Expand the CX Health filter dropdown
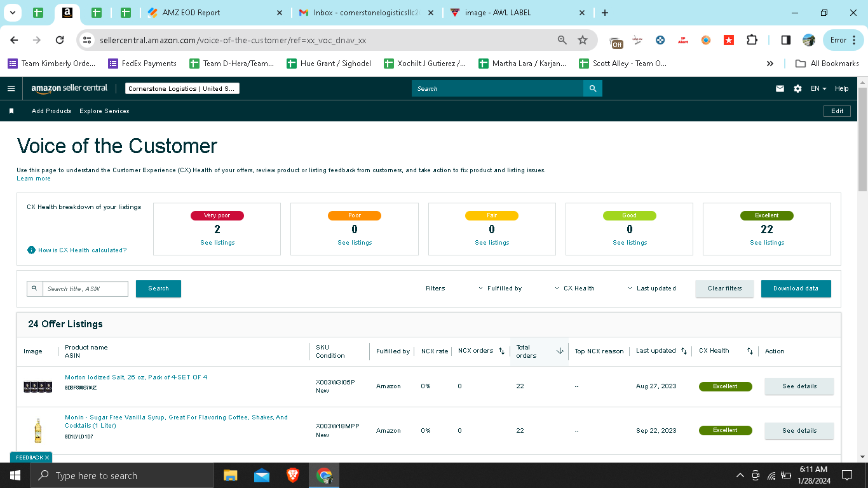Viewport: 868px width, 488px height. 574,288
